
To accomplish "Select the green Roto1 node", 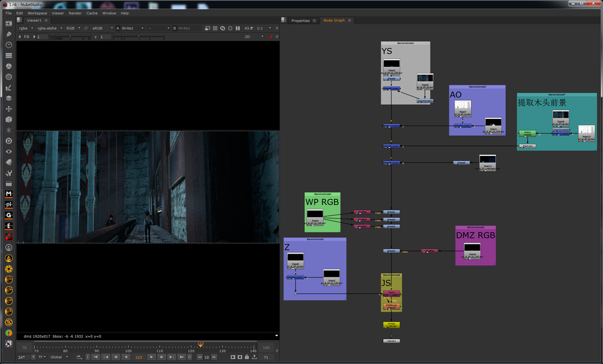I will click(527, 133).
